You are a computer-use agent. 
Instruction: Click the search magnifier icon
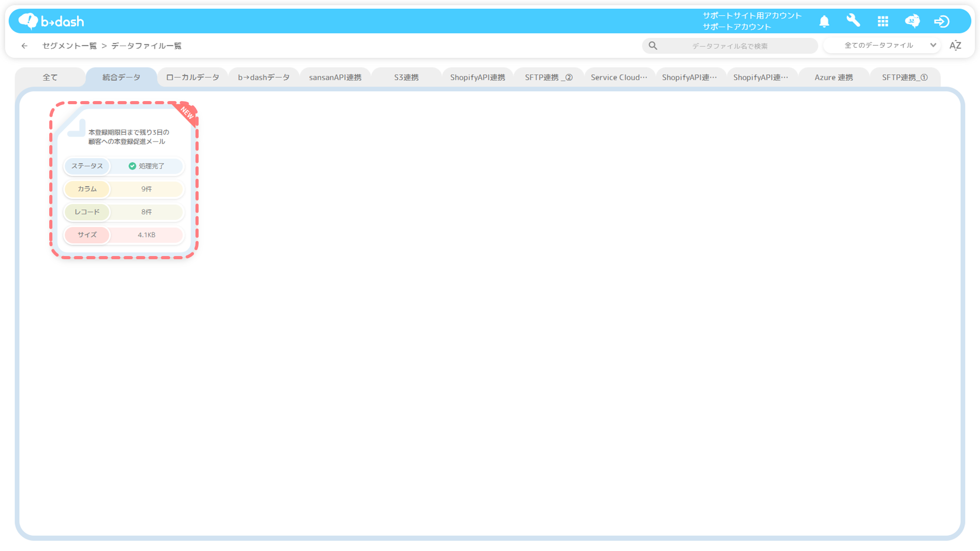point(653,46)
